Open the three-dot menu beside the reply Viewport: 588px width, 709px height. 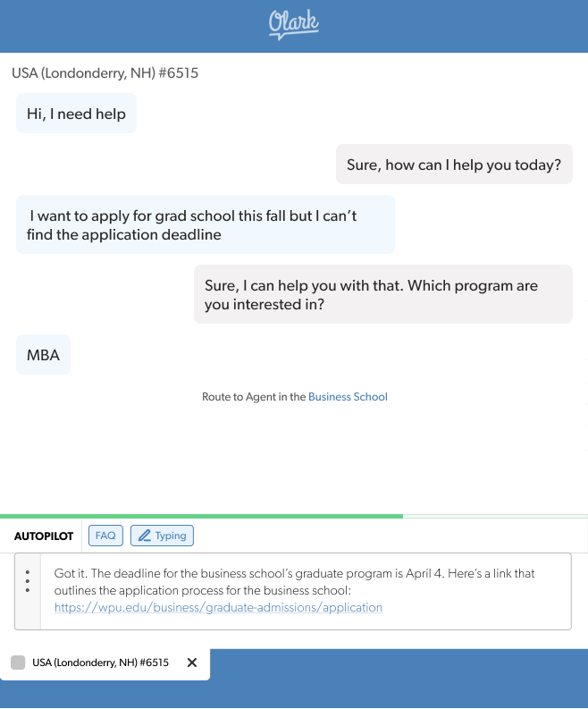click(28, 582)
